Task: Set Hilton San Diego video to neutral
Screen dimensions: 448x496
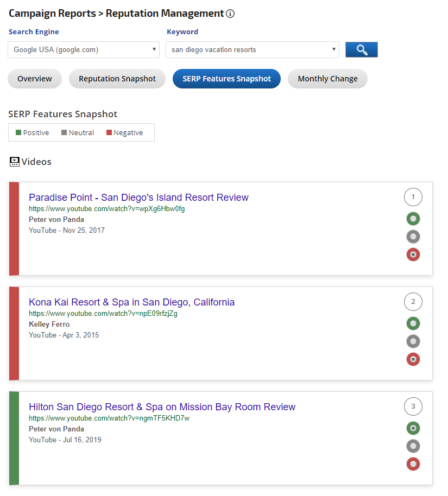Action: click(413, 446)
